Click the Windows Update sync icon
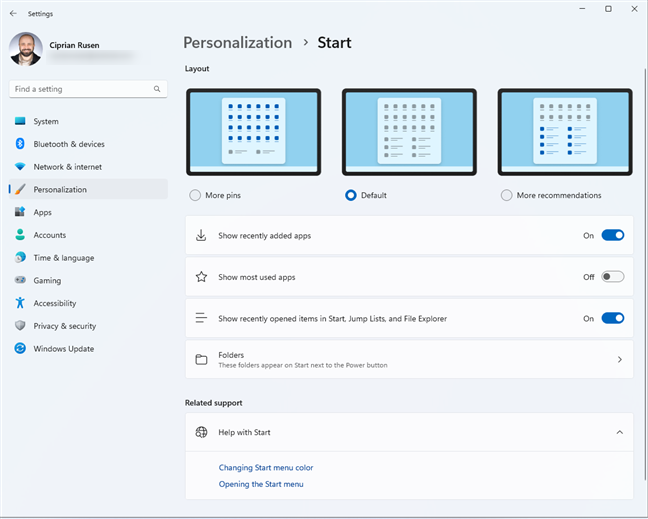This screenshot has width=648, height=519. (20, 348)
